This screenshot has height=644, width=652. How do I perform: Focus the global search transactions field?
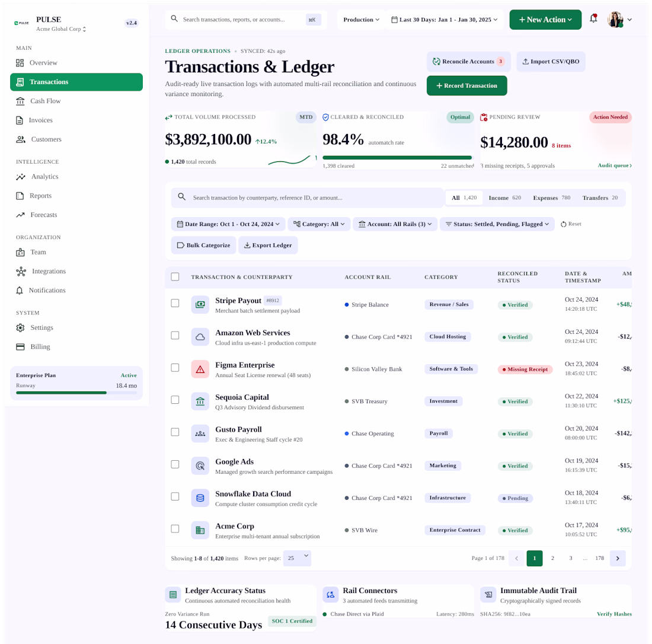pos(246,20)
